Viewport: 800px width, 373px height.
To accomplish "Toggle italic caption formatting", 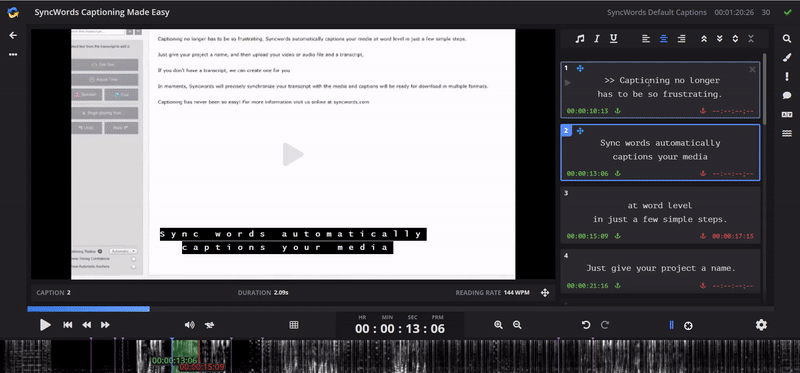I will click(x=596, y=39).
